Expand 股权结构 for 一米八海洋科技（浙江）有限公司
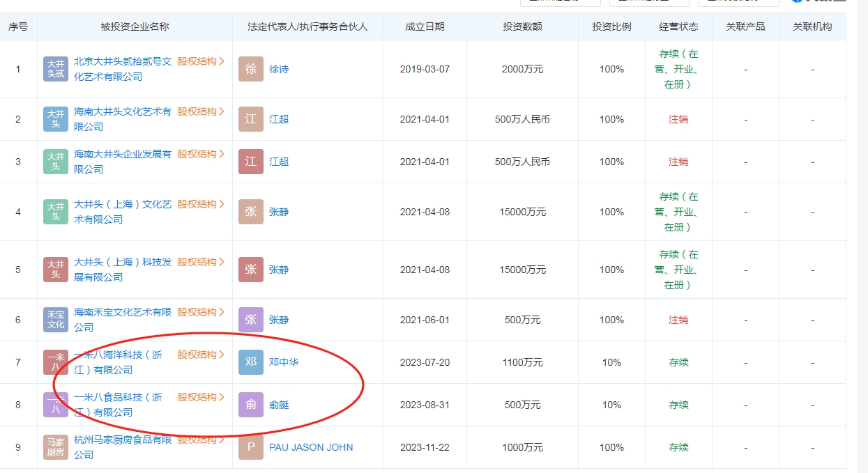The width and height of the screenshot is (868, 473). (201, 355)
